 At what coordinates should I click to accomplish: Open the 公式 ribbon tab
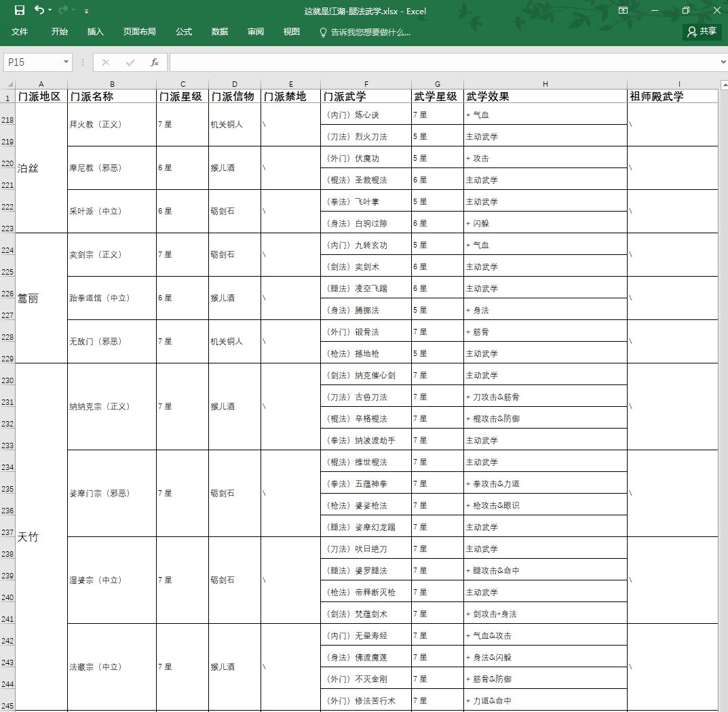tap(184, 32)
